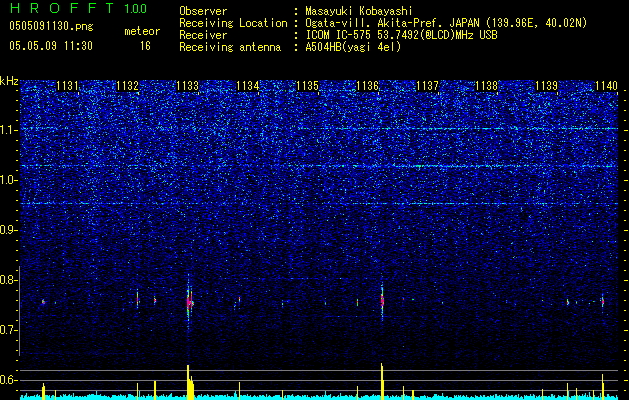
Task: Select the observer name Masayuki Kobayashi
Action: click(359, 11)
